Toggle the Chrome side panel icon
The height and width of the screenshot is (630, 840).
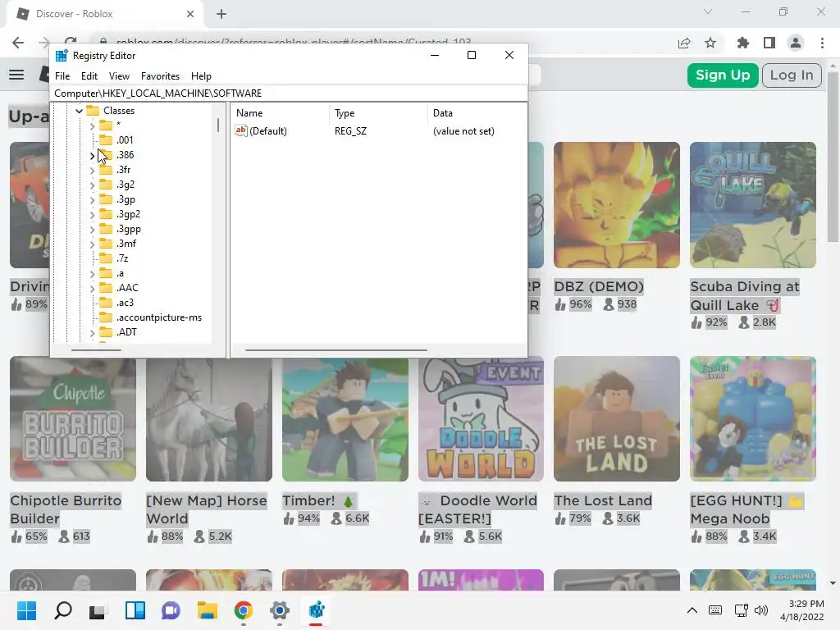pyautogui.click(x=769, y=43)
